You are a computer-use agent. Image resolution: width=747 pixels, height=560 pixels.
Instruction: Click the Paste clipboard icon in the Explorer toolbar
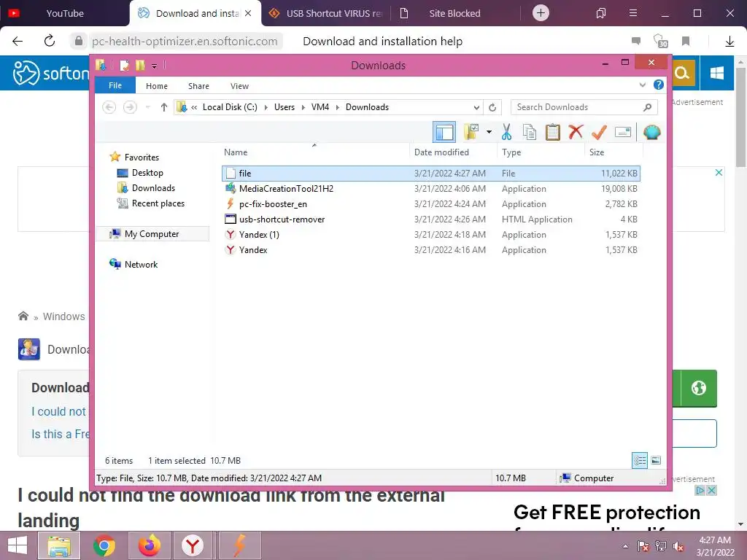(553, 132)
